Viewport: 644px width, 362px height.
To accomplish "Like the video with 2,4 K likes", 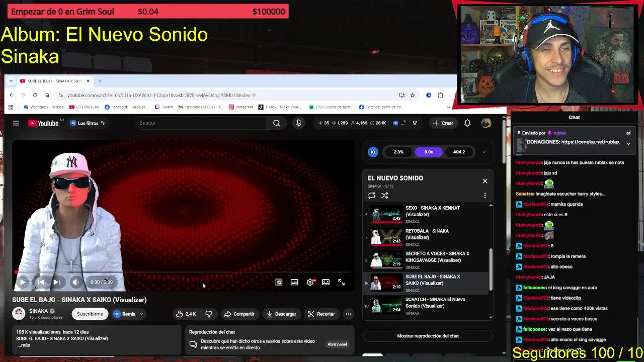I will click(x=186, y=314).
